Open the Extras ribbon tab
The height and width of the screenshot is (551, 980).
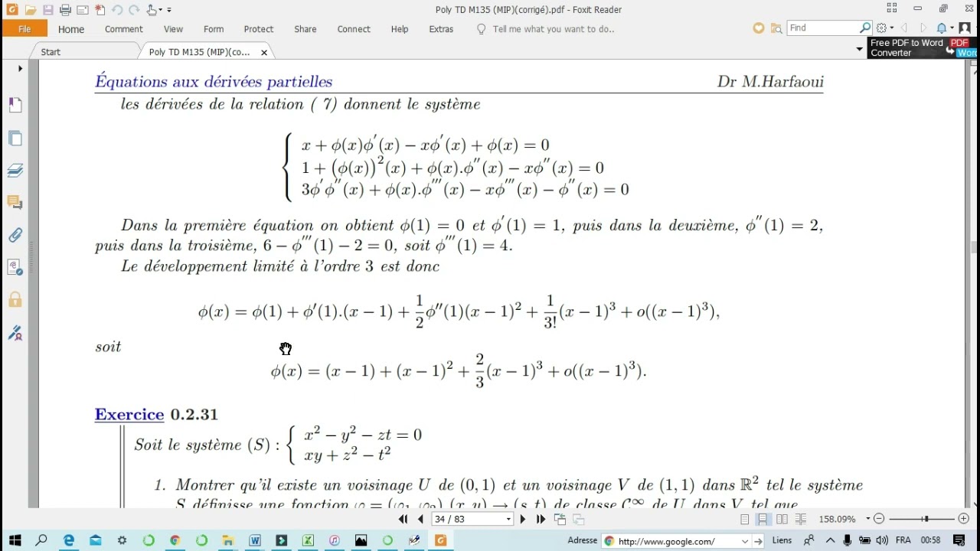(x=441, y=29)
